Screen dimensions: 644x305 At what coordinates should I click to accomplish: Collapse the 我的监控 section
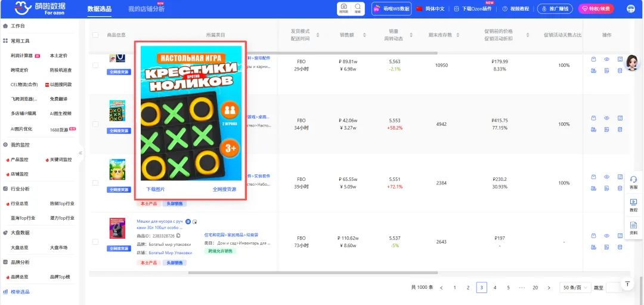(x=20, y=144)
